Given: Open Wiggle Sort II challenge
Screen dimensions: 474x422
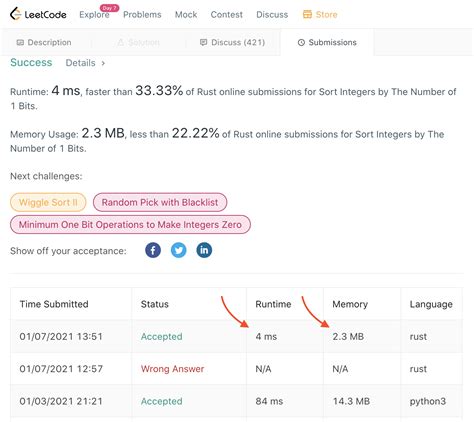Looking at the screenshot, I should click(48, 202).
